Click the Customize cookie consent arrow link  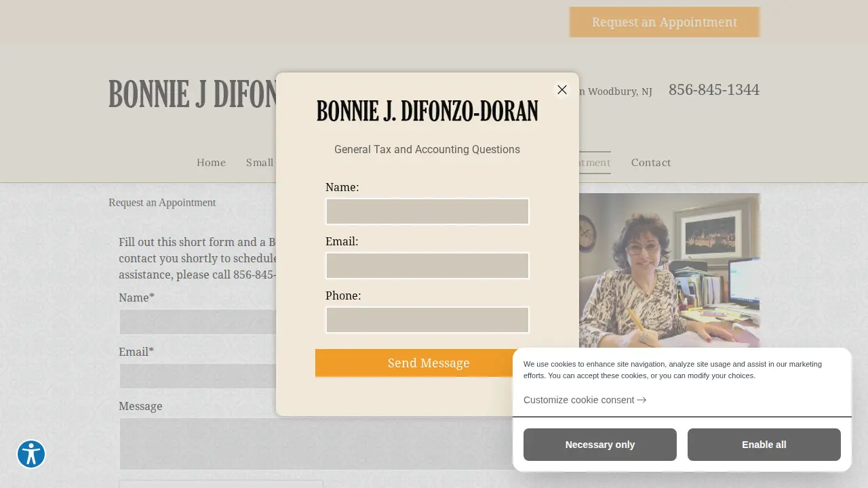coord(585,400)
